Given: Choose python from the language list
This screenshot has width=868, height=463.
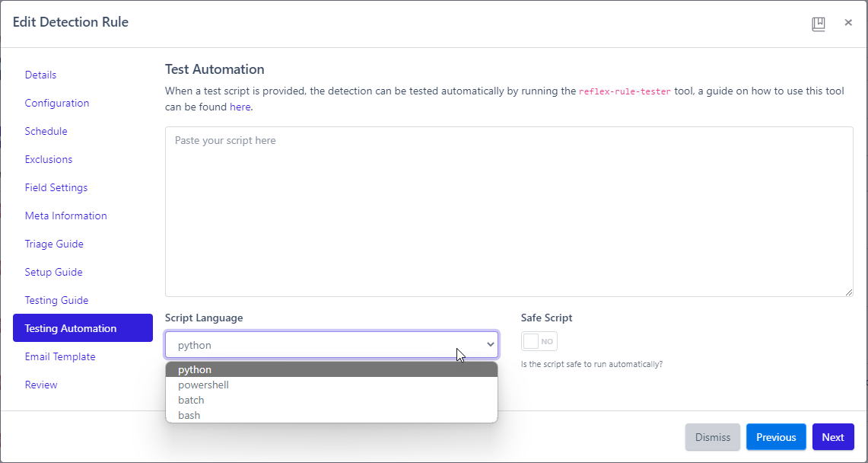Looking at the screenshot, I should (x=332, y=369).
